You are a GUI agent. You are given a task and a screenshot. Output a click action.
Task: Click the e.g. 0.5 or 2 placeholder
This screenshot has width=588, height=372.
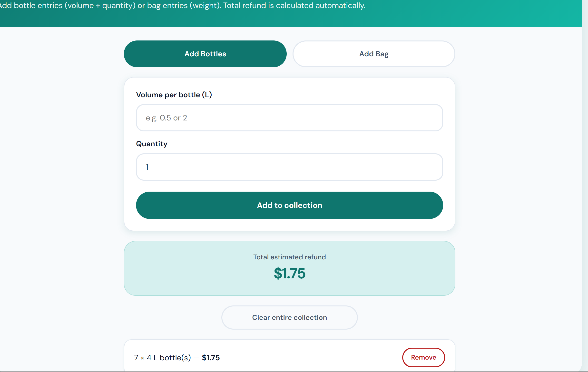coord(166,118)
